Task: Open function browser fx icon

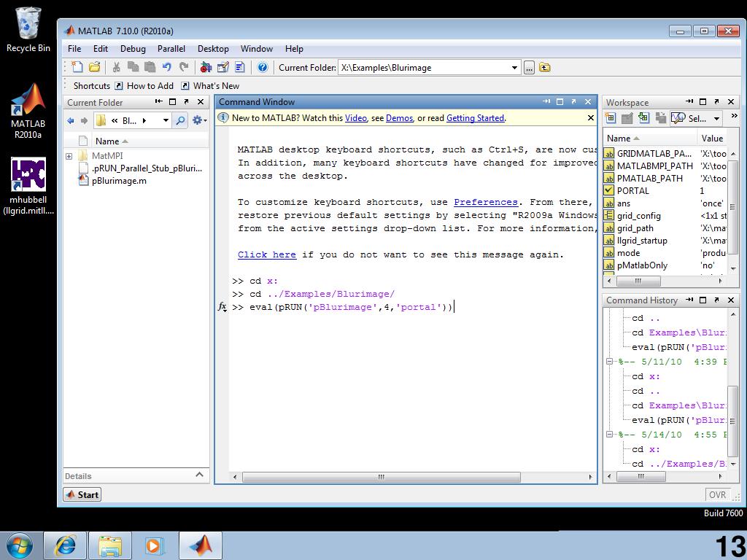Action: click(x=222, y=307)
